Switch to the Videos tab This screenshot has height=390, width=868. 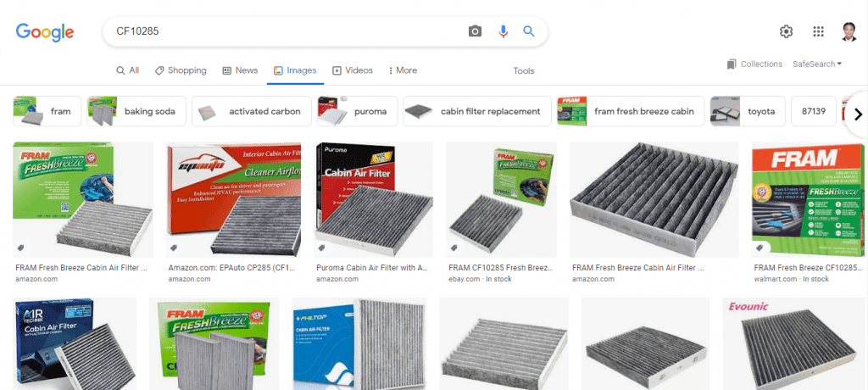pyautogui.click(x=353, y=70)
